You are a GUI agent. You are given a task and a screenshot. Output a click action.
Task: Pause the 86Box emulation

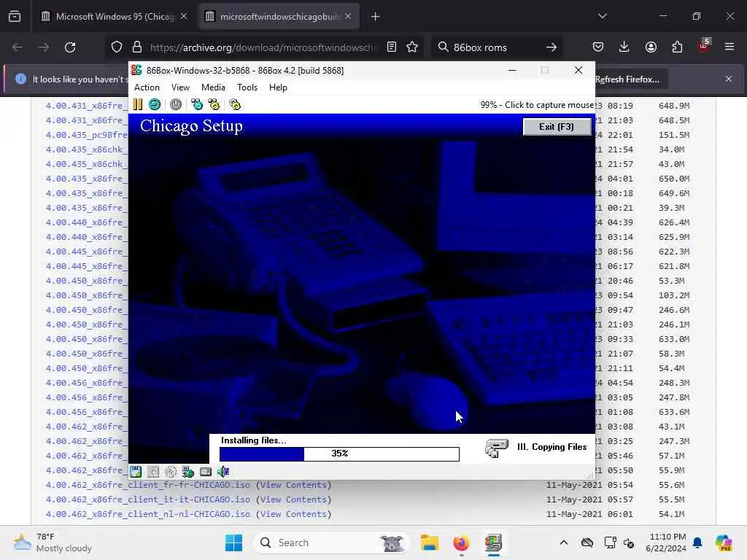(x=138, y=104)
